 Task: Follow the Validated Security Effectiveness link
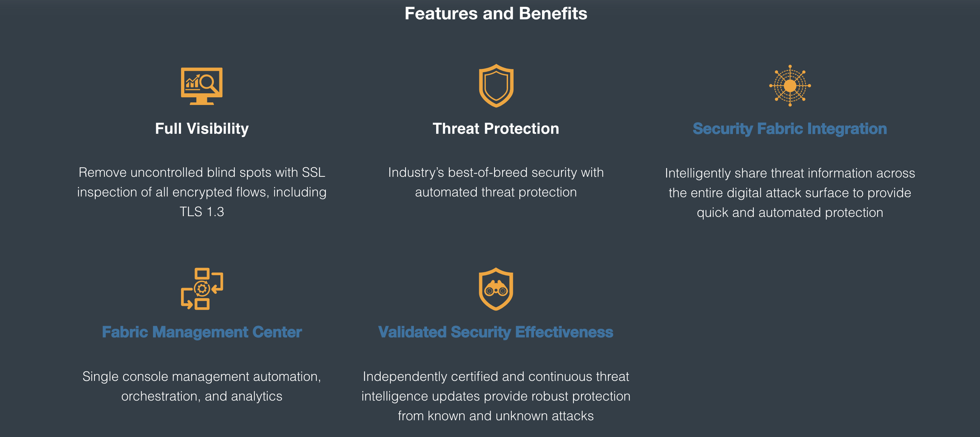(x=496, y=332)
